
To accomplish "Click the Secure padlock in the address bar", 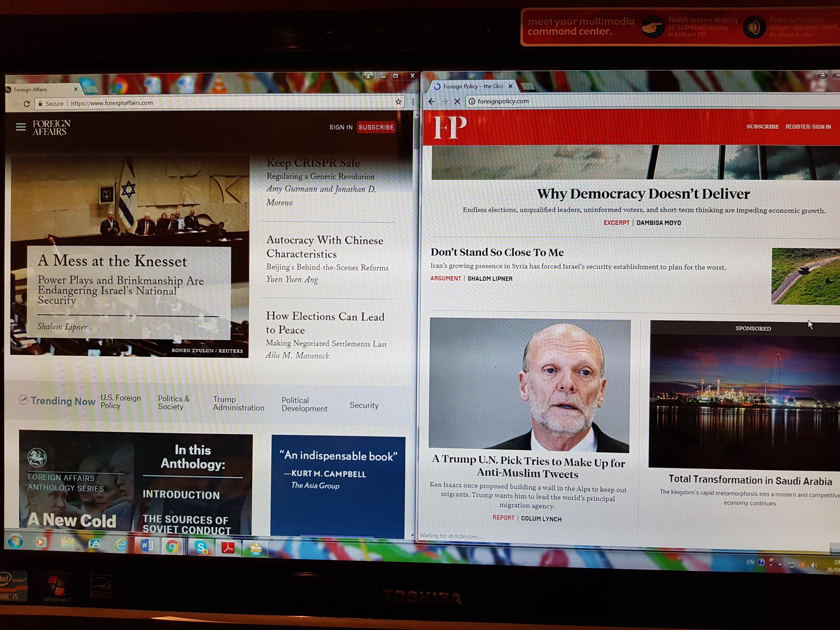I will (40, 104).
